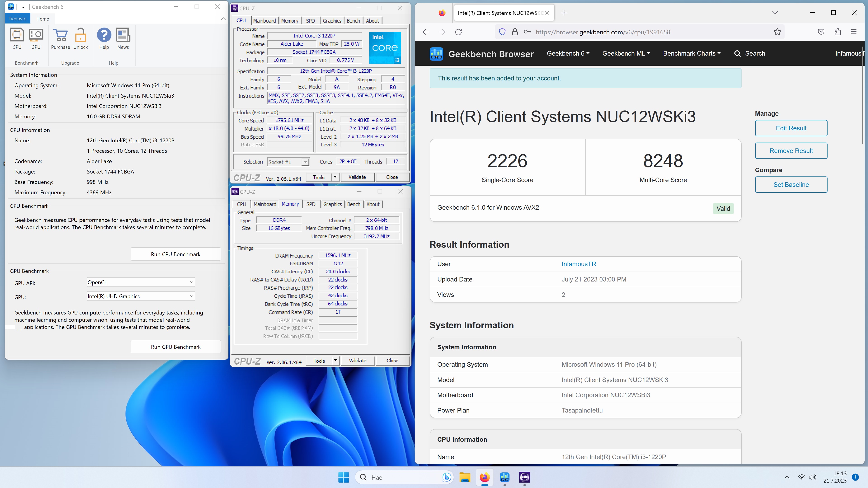Click the Run GPU Benchmark button
Viewport: 868px width, 488px height.
[176, 347]
